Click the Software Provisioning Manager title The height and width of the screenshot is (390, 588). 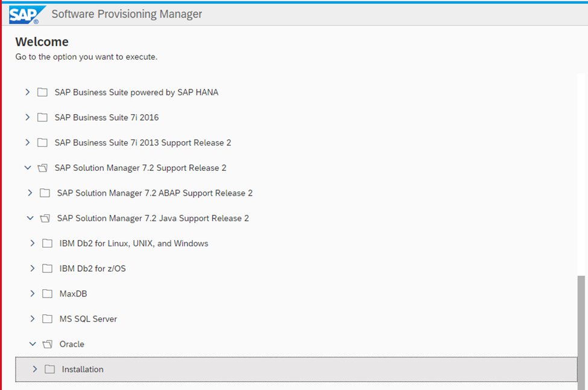(127, 14)
